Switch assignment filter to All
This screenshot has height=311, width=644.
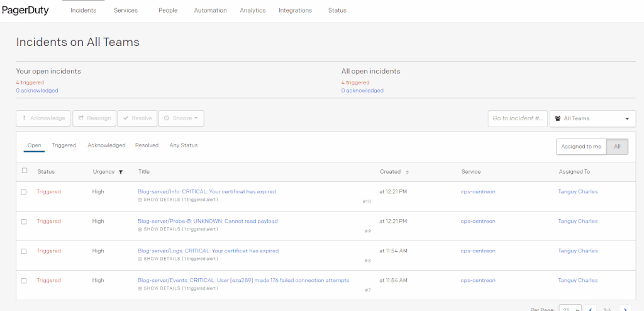(x=618, y=147)
